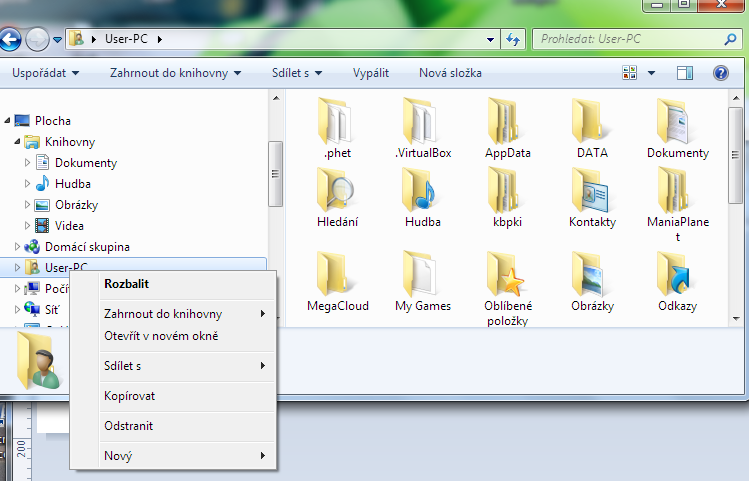Image resolution: width=749 pixels, height=481 pixels.
Task: Select Domácí skupina in the tree
Action: pos(87,247)
